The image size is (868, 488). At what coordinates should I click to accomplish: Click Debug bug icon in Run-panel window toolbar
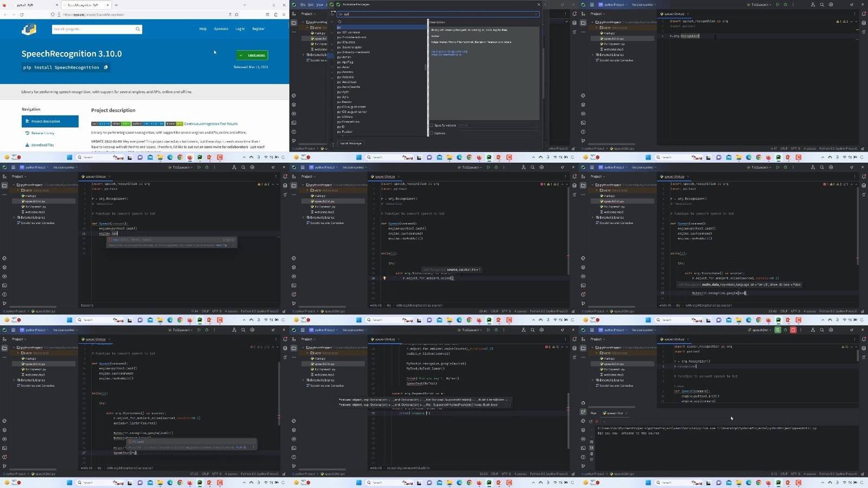pos(785,329)
